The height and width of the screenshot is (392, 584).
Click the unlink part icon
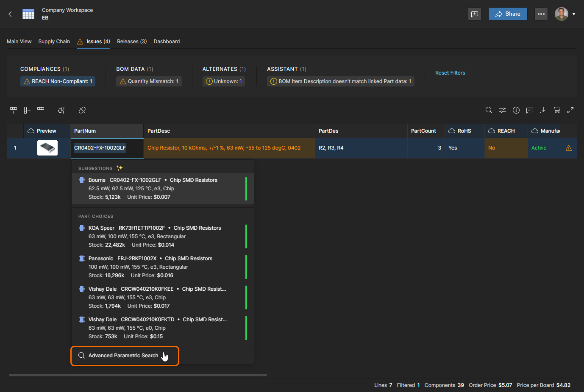pyautogui.click(x=82, y=110)
